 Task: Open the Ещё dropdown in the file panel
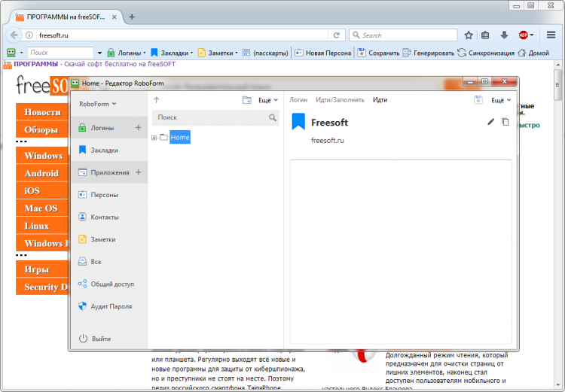pos(268,100)
